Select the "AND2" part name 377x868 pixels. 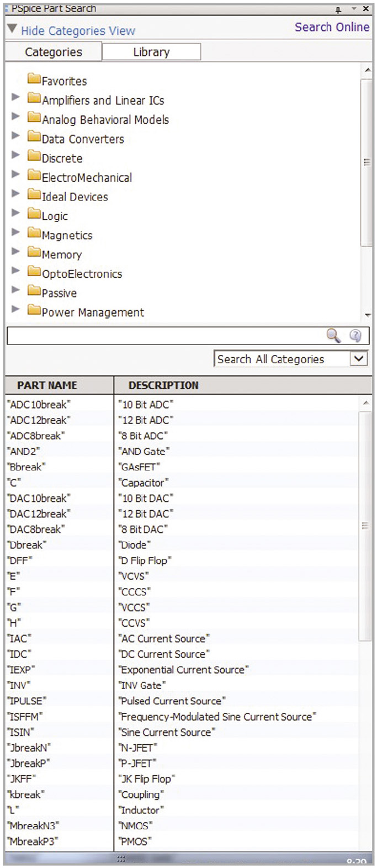tap(23, 451)
